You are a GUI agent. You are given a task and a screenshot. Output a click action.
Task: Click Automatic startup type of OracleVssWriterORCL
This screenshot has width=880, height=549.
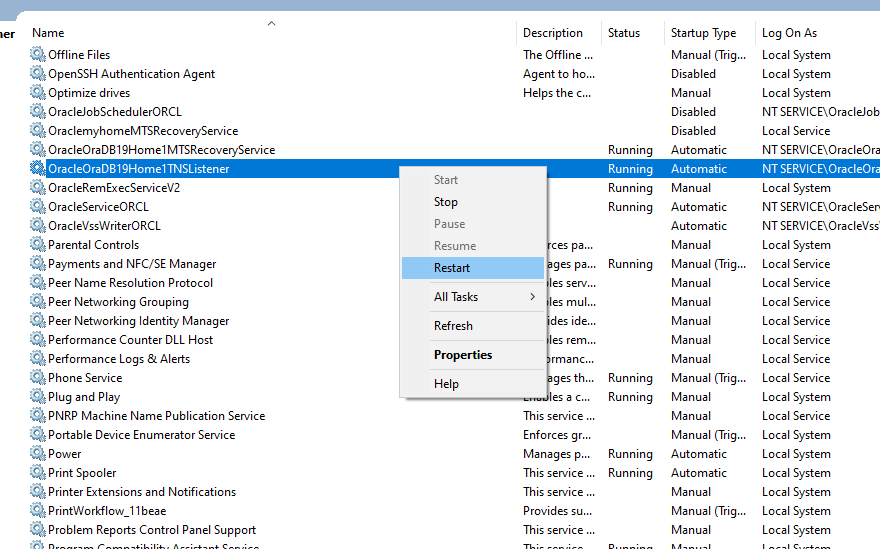point(699,226)
